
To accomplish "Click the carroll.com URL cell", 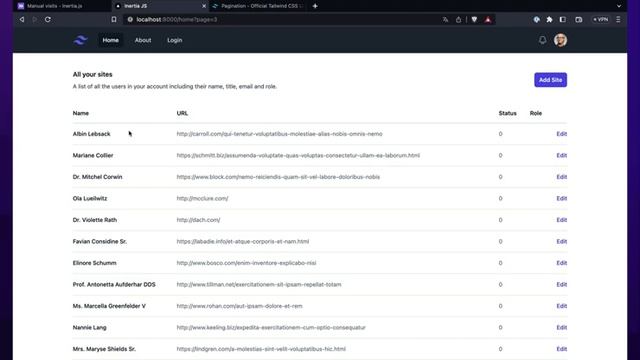I will (280, 134).
